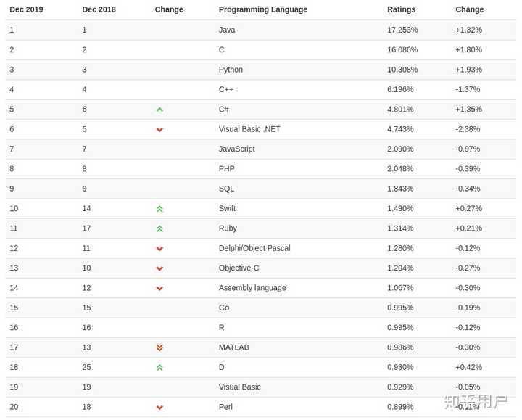Screen dimensions: 522x420
Task: Click the +1.93% change value for Python
Action: [468, 70]
